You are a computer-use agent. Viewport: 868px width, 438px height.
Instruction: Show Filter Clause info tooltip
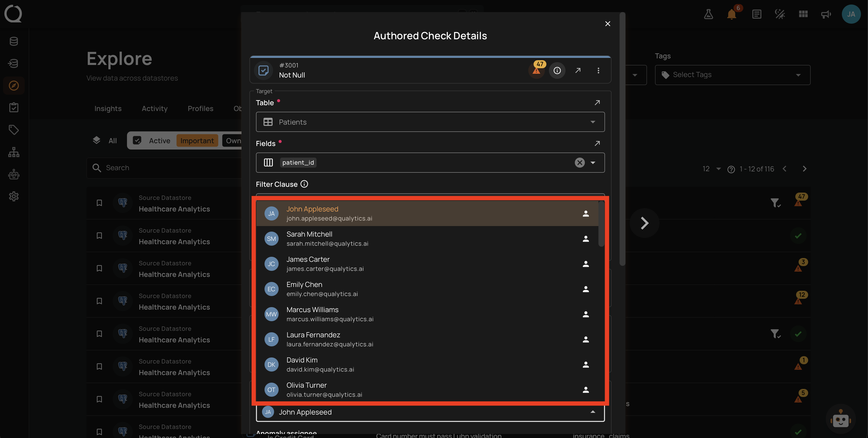click(304, 184)
